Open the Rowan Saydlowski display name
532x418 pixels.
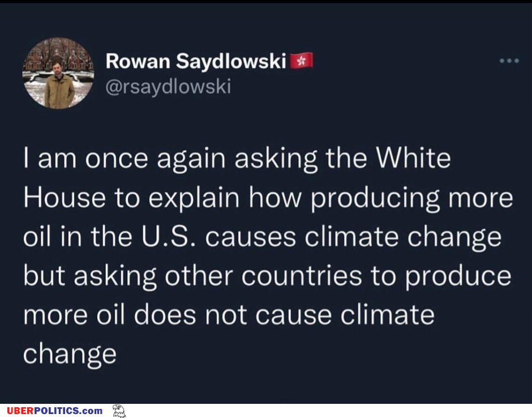196,61
